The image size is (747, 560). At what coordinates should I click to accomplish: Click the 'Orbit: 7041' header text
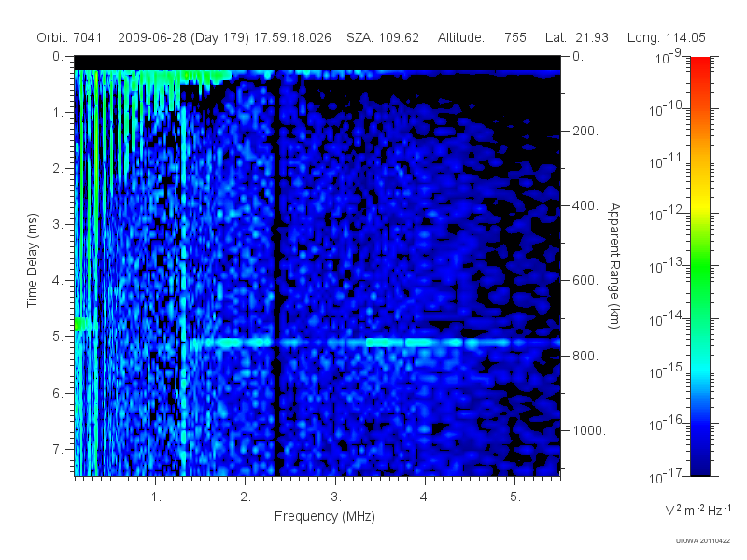click(69, 37)
